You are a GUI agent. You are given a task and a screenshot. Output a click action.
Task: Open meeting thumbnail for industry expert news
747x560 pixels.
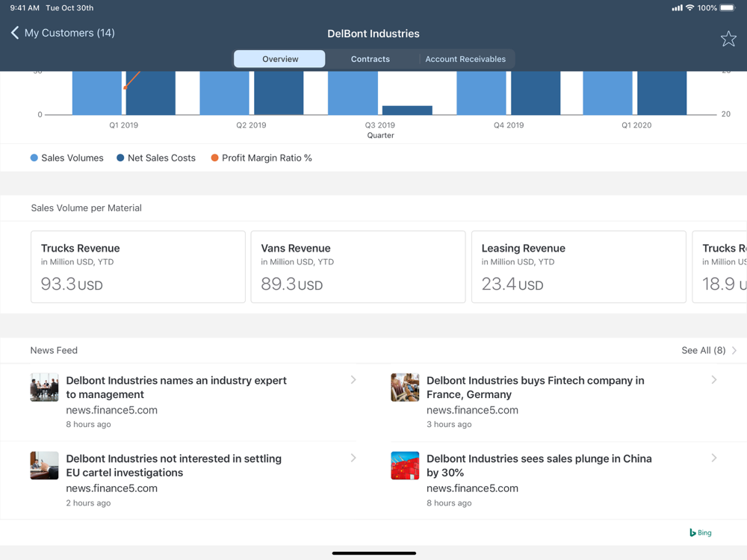pyautogui.click(x=44, y=387)
